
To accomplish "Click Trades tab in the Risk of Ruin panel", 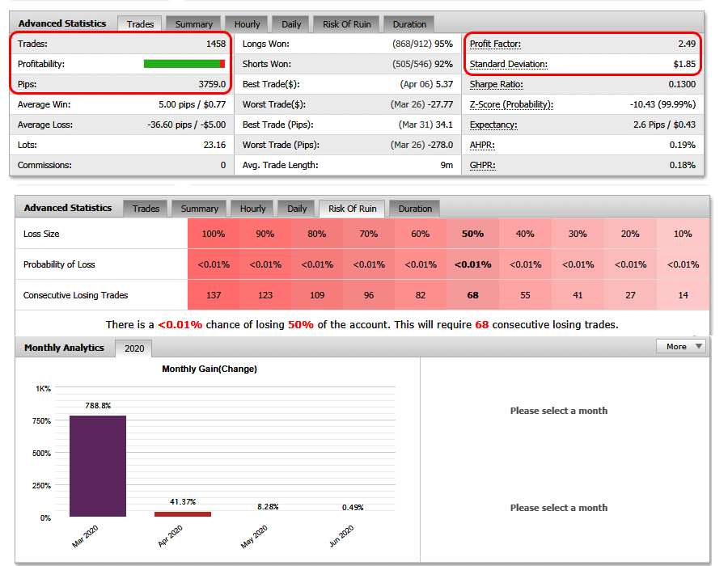I will tap(146, 209).
